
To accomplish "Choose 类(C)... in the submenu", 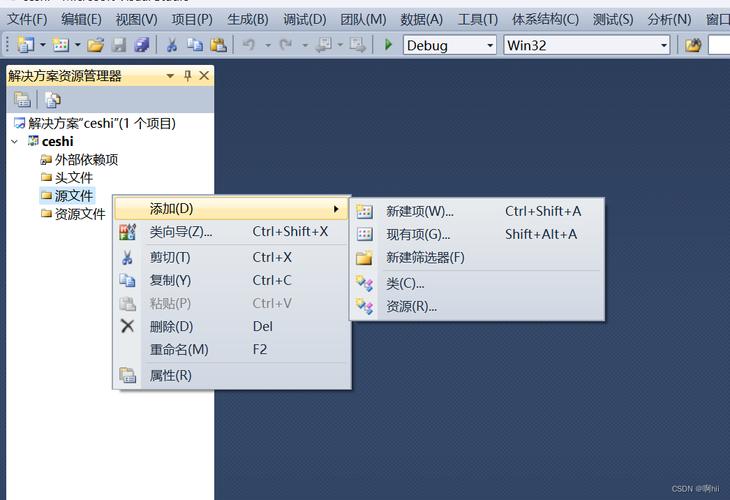I will [x=477, y=284].
